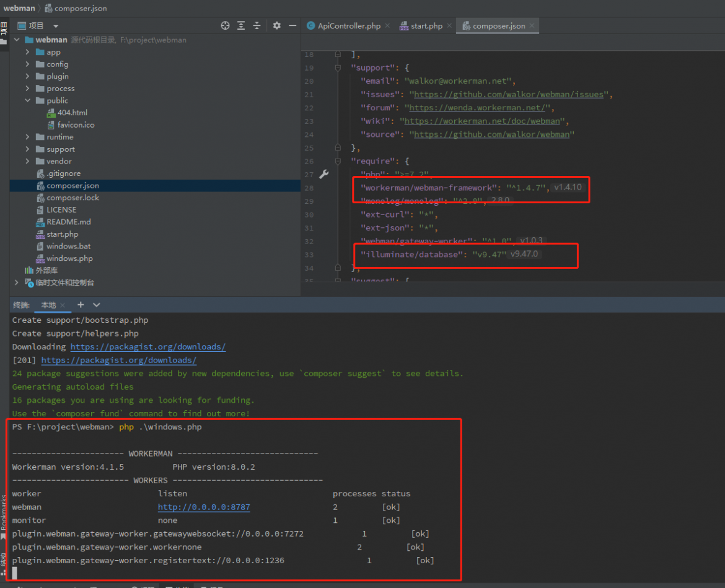Close the local terminal tab
The width and height of the screenshot is (725, 588).
[x=63, y=305]
